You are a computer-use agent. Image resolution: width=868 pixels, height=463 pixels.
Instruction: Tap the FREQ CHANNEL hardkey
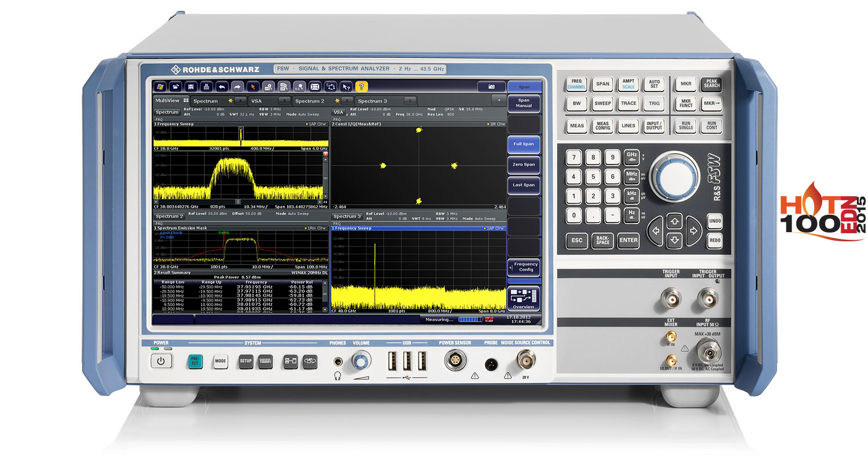click(577, 84)
